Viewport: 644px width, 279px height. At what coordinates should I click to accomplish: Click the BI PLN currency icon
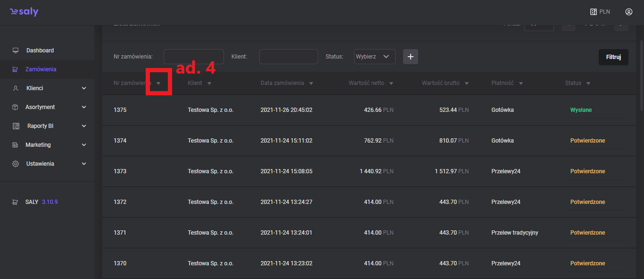pos(594,12)
